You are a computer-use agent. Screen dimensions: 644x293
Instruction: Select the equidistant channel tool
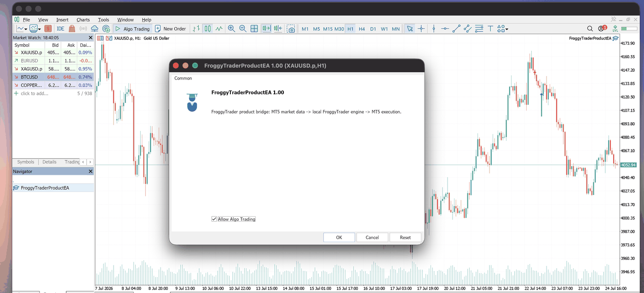[468, 29]
